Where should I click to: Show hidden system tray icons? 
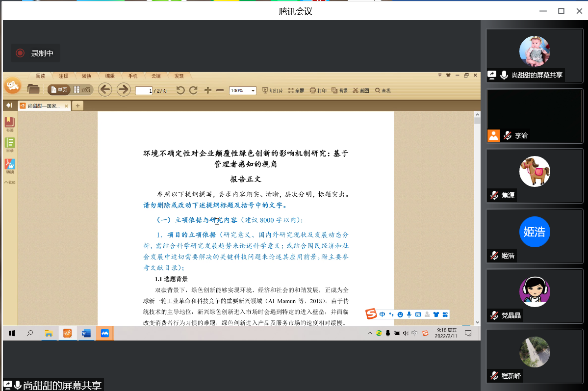[370, 334]
